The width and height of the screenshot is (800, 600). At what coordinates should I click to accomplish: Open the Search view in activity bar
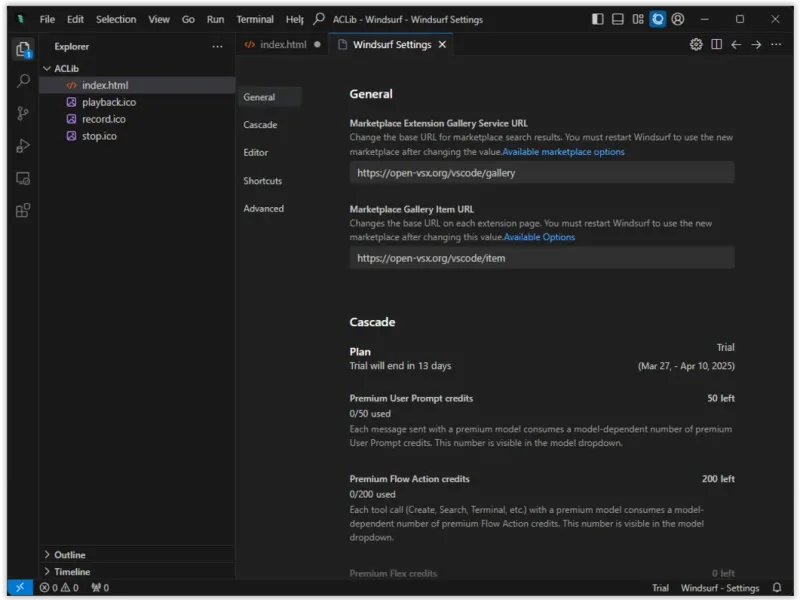pyautogui.click(x=23, y=81)
